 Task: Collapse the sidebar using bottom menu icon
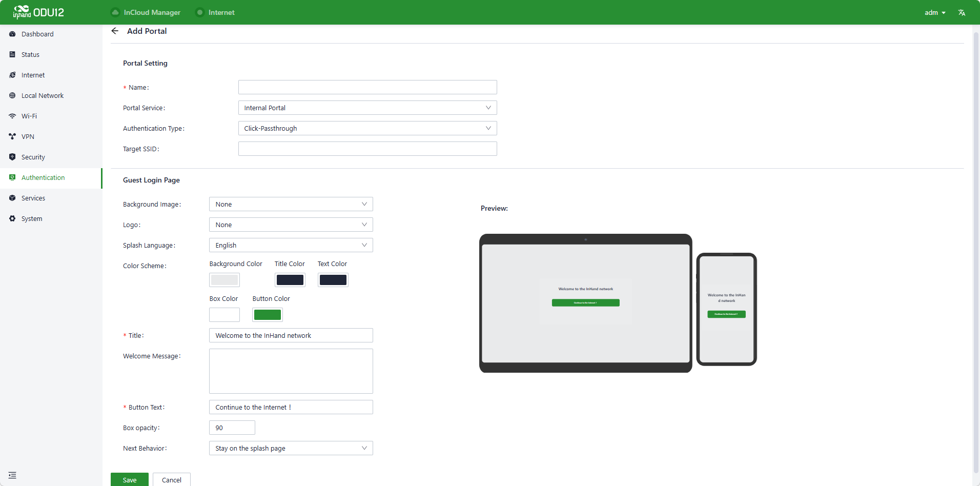tap(12, 475)
